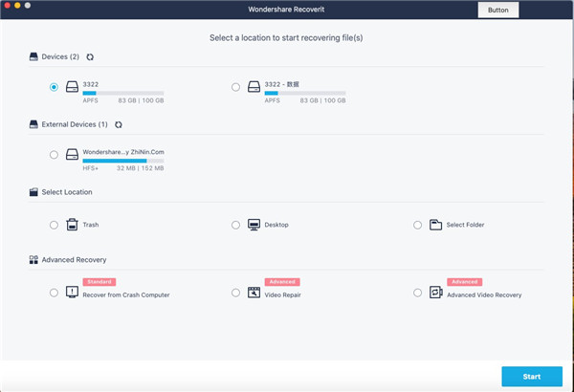Screen dimensions: 574x392
Task: Click the 3322 - 数据 drive icon
Action: [254, 87]
